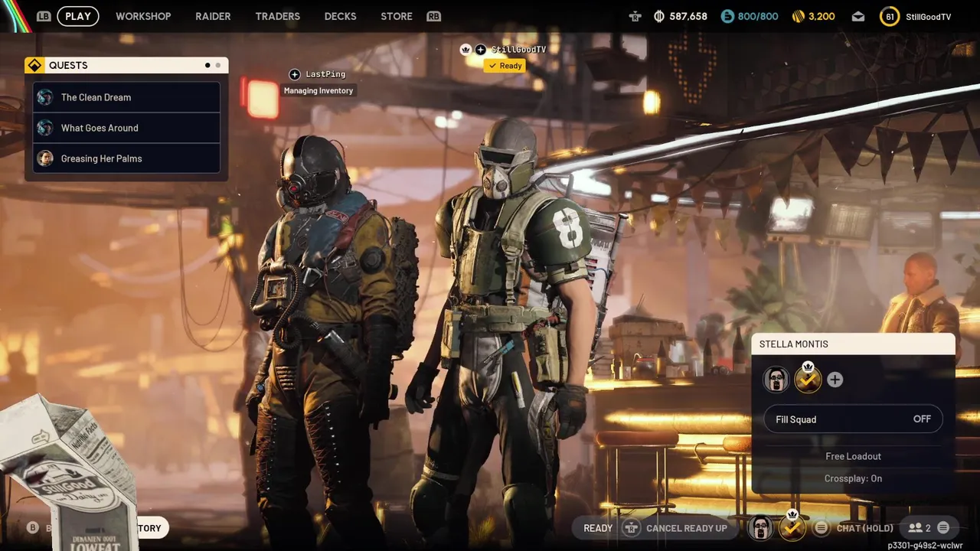Click the LB bumper icon
The height and width of the screenshot is (551, 980).
tap(44, 16)
